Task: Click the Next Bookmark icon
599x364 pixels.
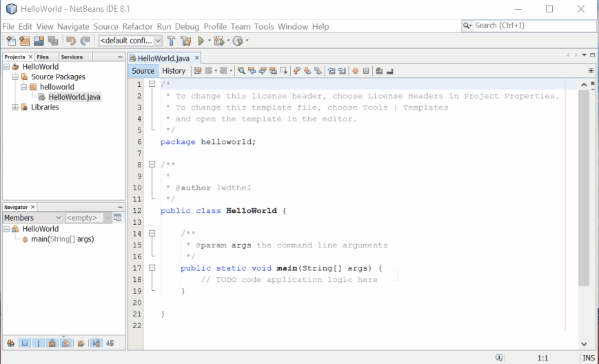Action: pos(307,70)
